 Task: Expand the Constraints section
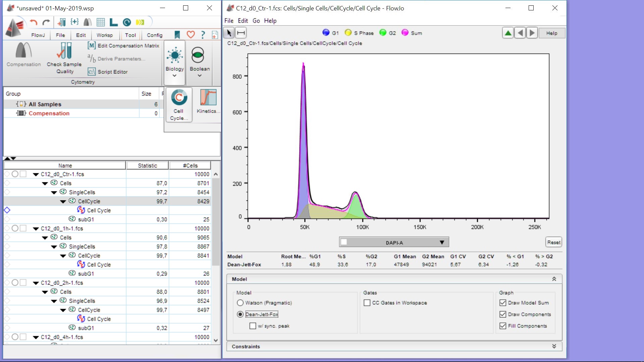pos(554,346)
